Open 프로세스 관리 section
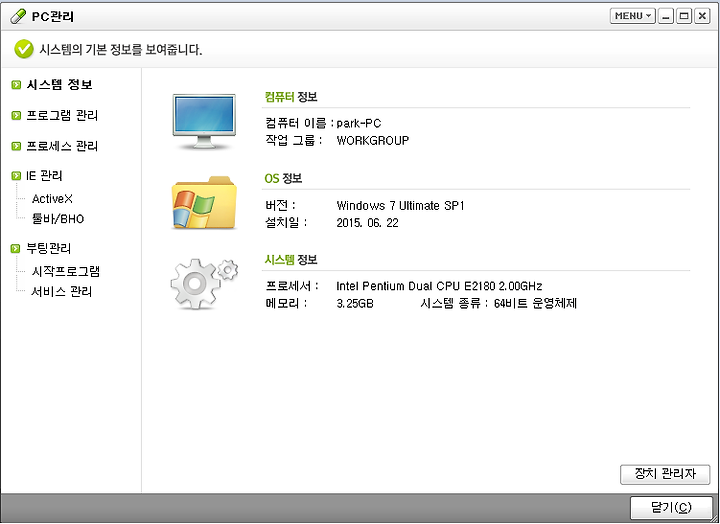720x524 pixels. coord(62,146)
